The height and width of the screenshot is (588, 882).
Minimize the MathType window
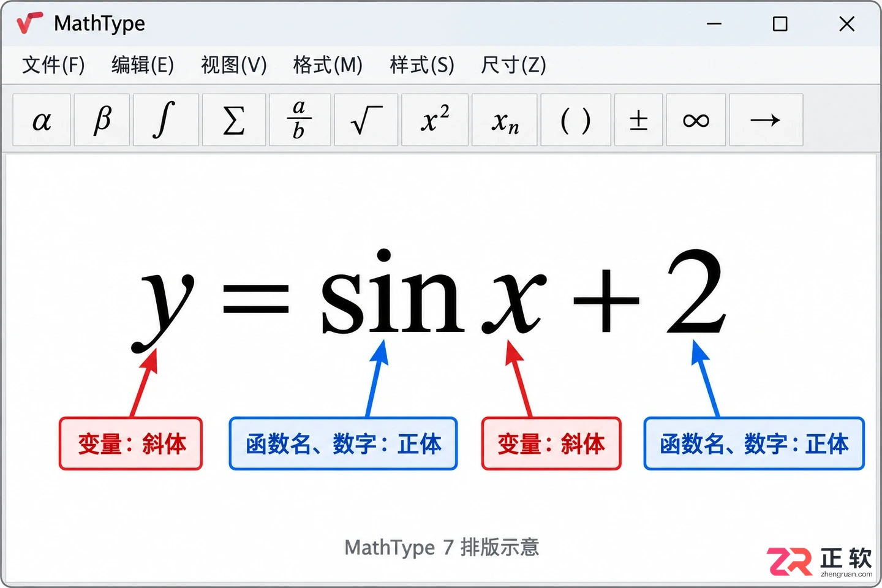click(714, 24)
